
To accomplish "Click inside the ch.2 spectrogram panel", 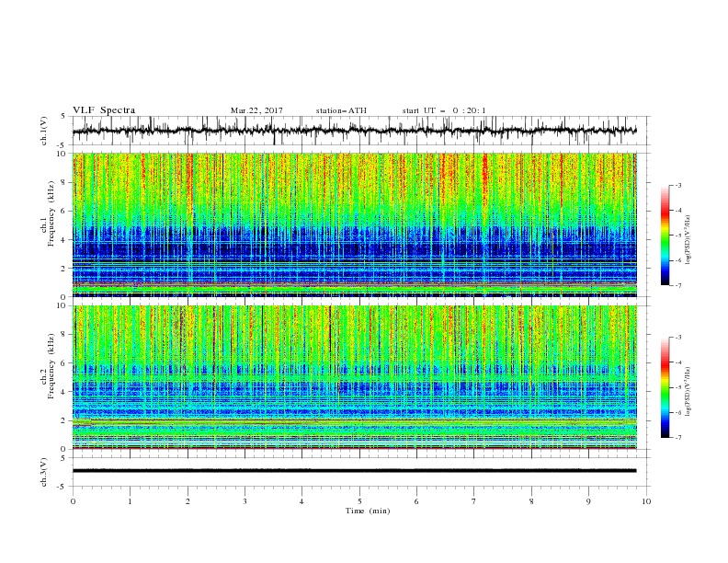I will 354,377.
